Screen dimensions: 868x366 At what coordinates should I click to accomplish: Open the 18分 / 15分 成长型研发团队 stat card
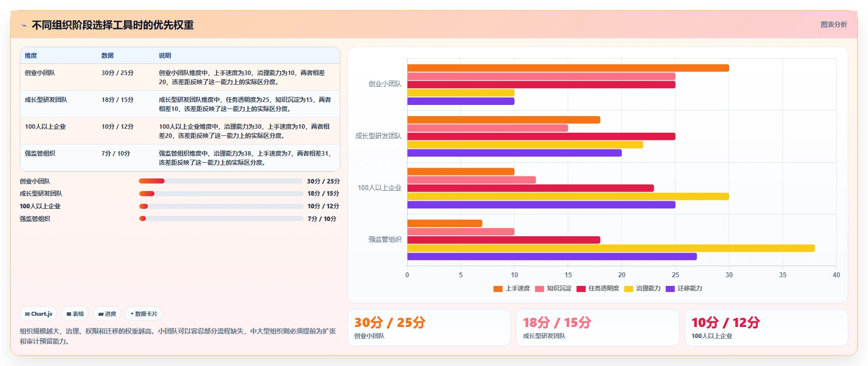tap(598, 327)
